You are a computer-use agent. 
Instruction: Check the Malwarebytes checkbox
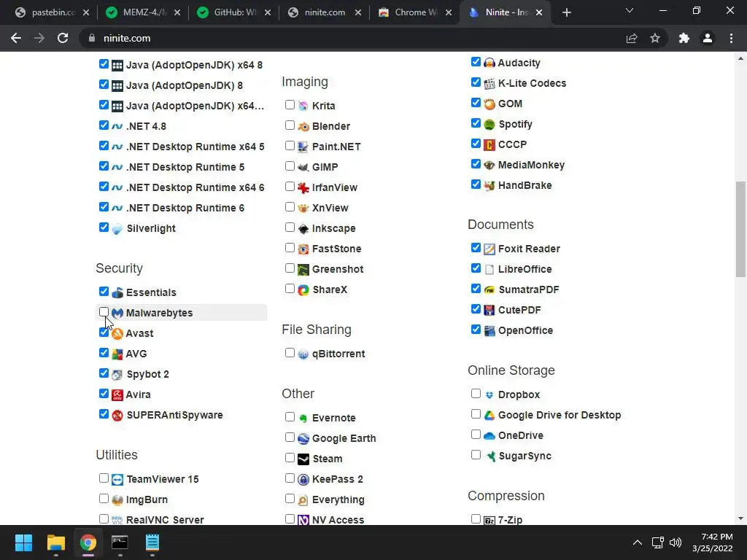click(x=104, y=312)
